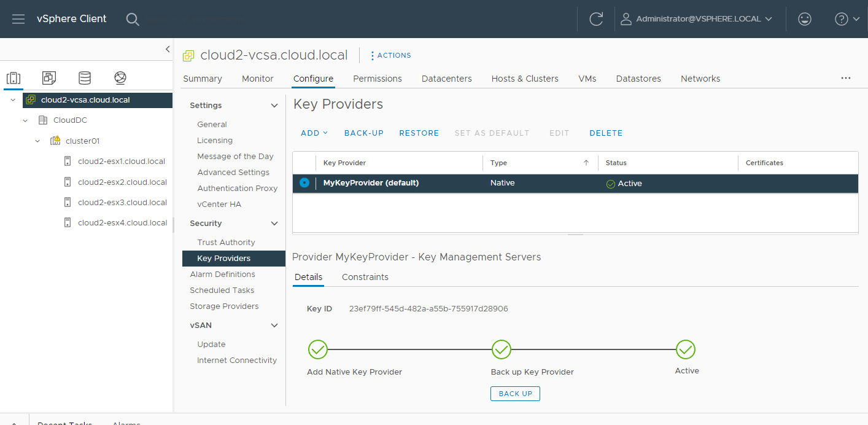Open the help question mark menu

click(x=847, y=19)
